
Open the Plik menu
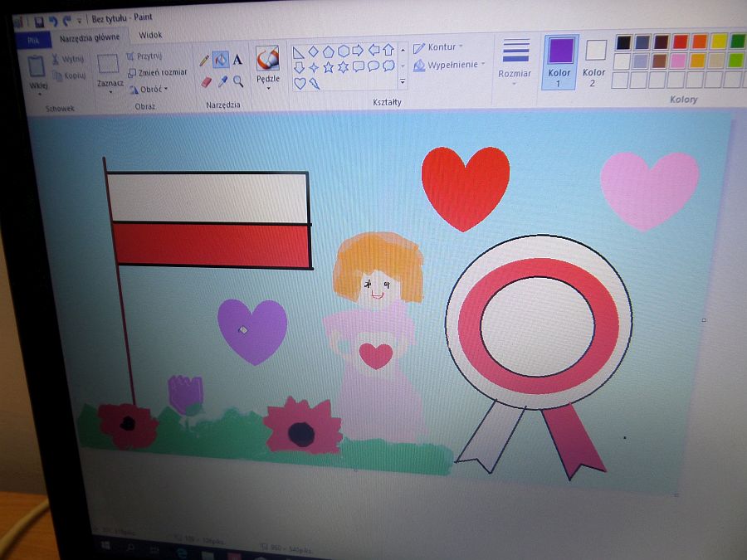tap(33, 39)
